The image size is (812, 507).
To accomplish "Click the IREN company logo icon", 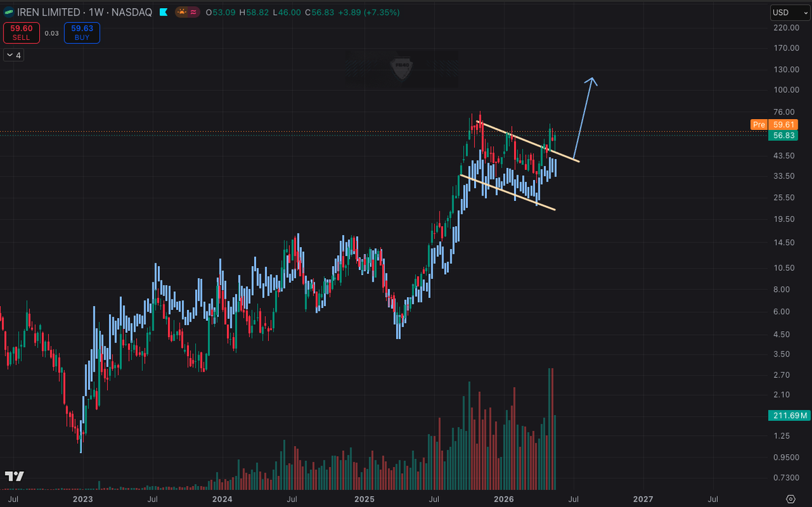I will pyautogui.click(x=8, y=12).
